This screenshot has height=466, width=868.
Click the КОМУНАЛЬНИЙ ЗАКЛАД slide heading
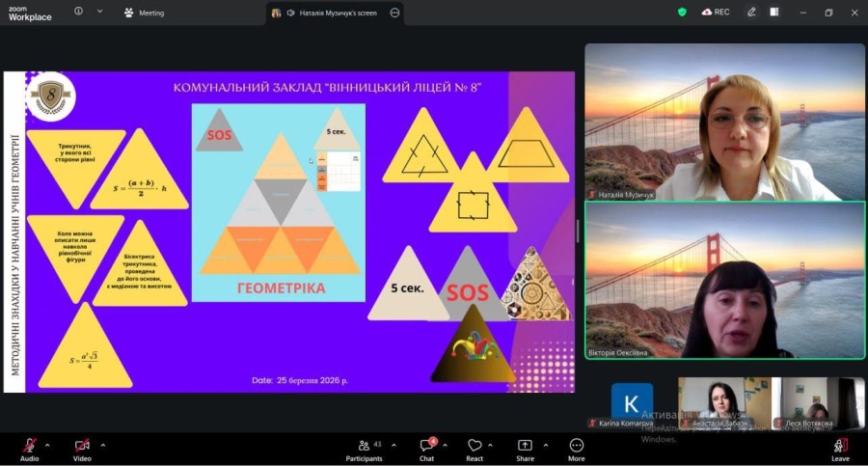coord(327,88)
